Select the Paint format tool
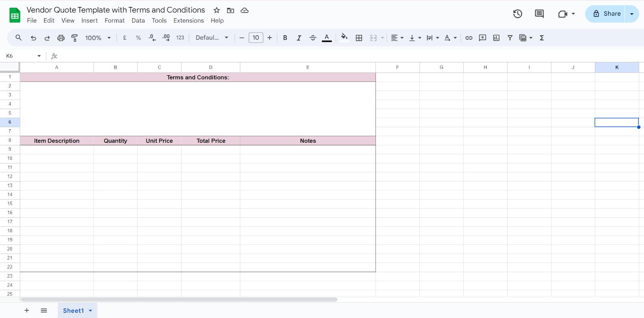 (74, 38)
